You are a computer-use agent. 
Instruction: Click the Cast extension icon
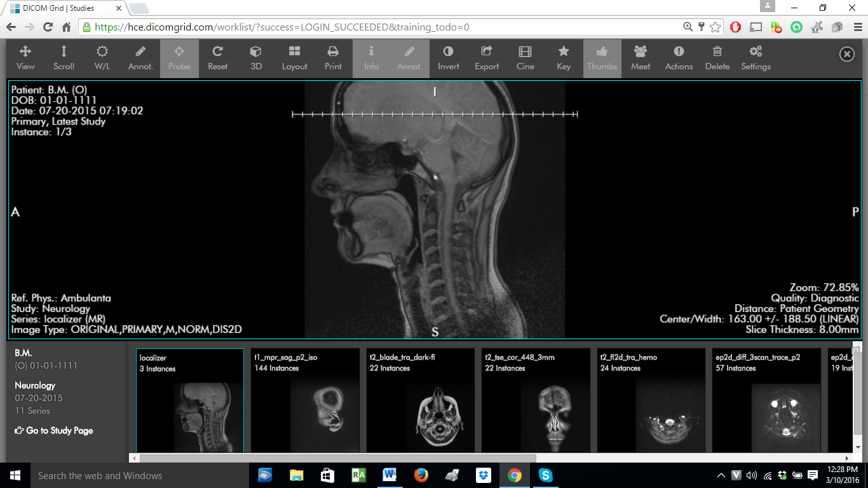coord(756,27)
